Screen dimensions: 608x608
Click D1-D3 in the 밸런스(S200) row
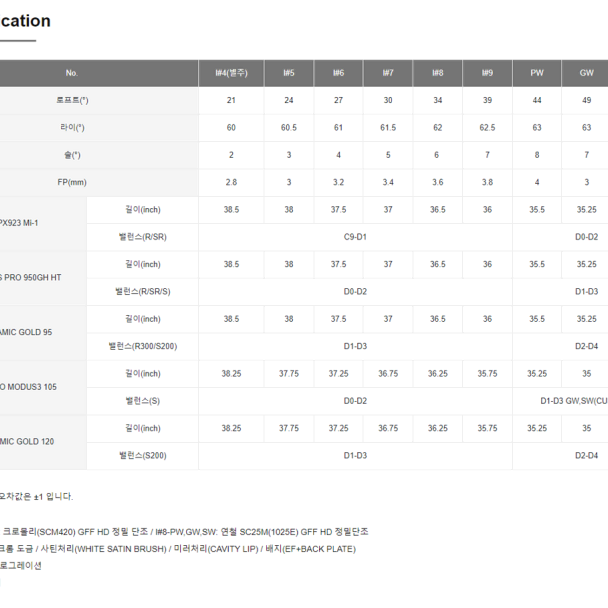355,456
